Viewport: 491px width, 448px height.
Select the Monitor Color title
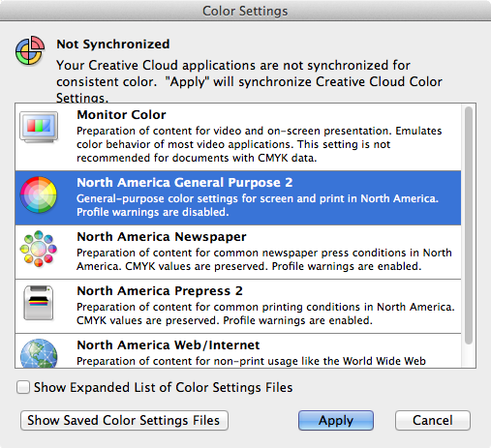point(121,115)
